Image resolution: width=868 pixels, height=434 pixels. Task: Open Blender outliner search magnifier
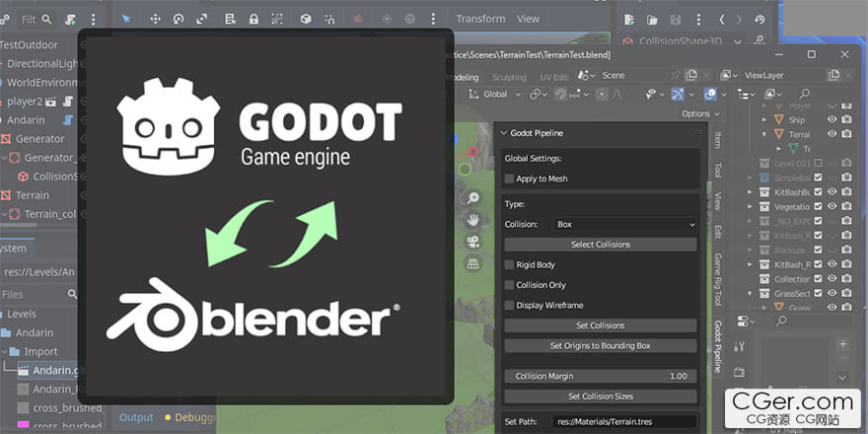[804, 94]
